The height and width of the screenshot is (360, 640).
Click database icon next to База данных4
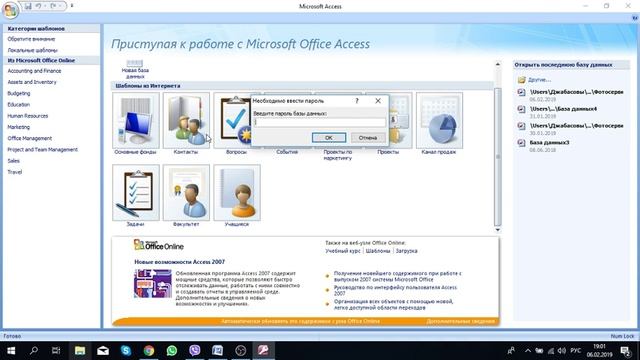[521, 109]
